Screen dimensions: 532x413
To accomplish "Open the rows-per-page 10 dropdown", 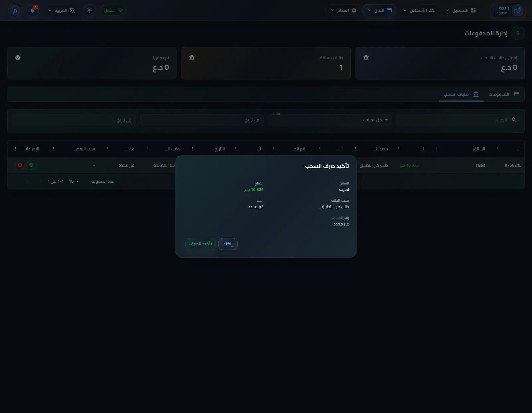I will click(74, 181).
